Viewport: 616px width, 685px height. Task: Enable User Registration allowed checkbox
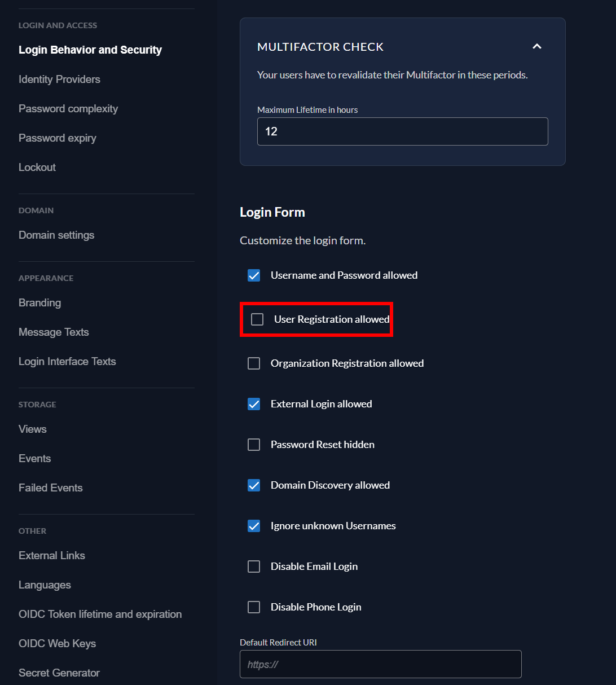pyautogui.click(x=257, y=319)
